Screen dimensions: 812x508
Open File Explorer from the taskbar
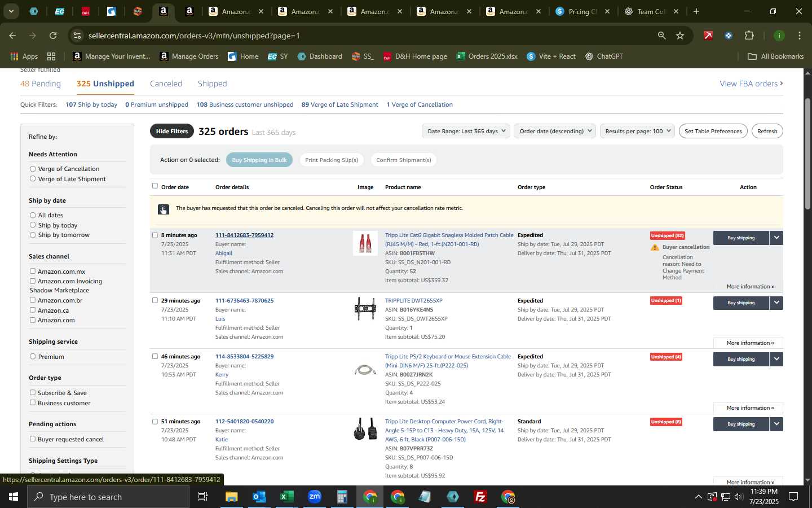tap(232, 497)
